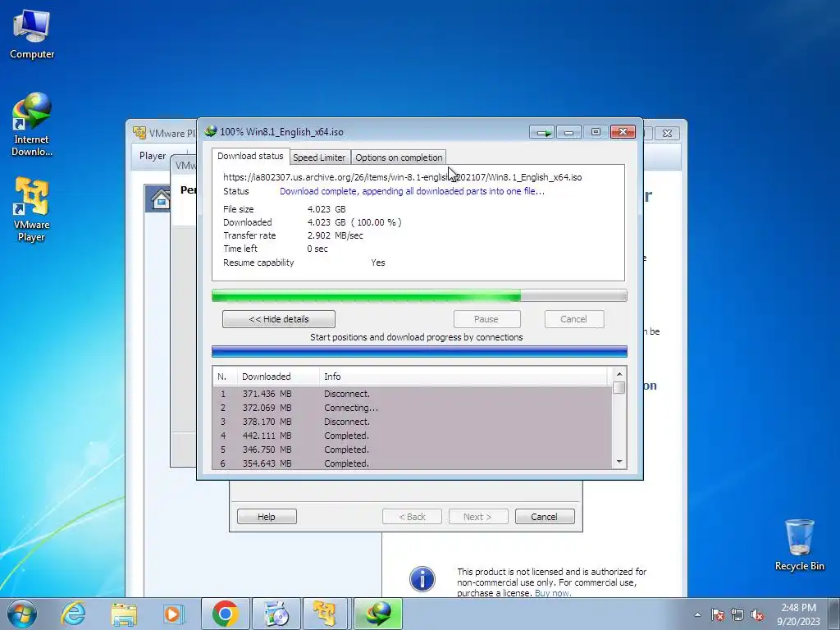Click the Download complete status message
Image resolution: width=840 pixels, height=630 pixels.
(412, 191)
